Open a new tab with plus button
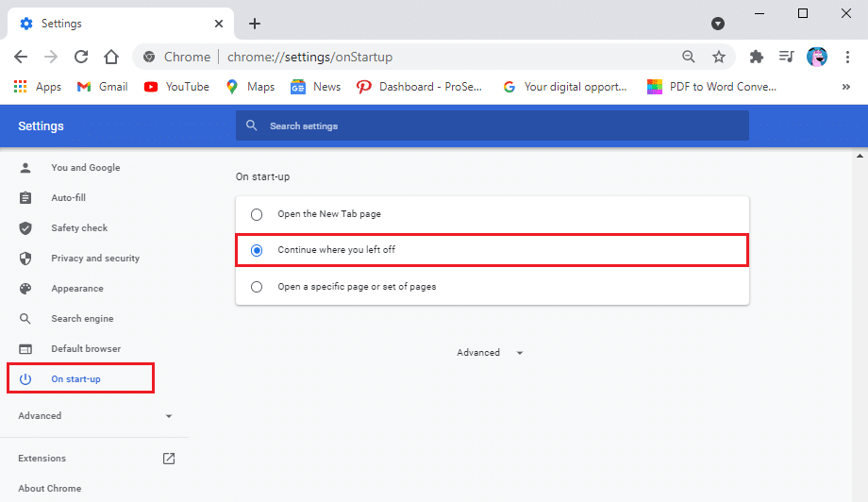 tap(255, 24)
